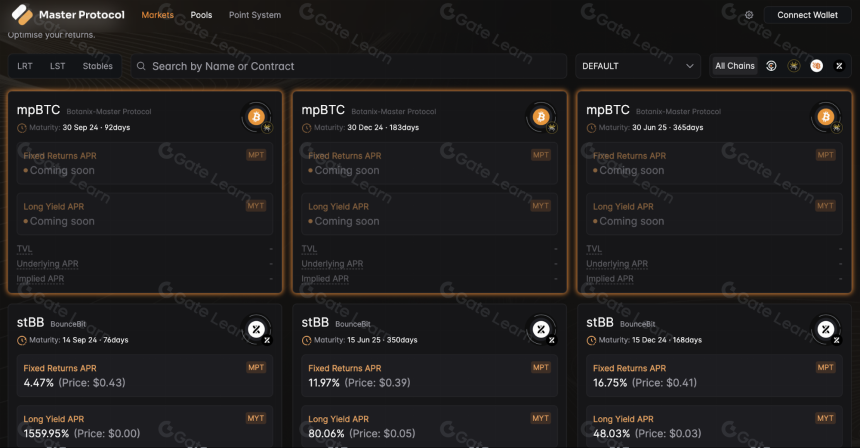The image size is (860, 448).
Task: Open Fixed Returns APR 11.97% on stBB card
Action: click(429, 376)
